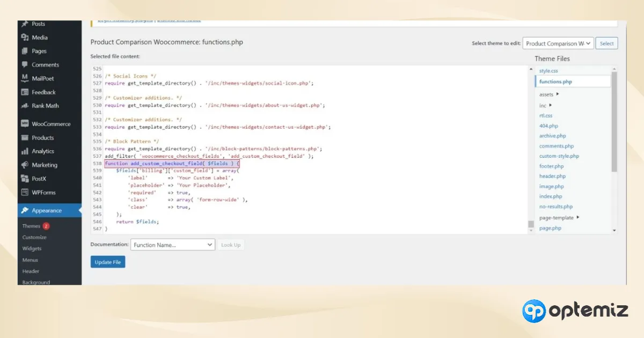Click the Theme Files list scrollbar thumb
This screenshot has width=644, height=338.
[614, 122]
